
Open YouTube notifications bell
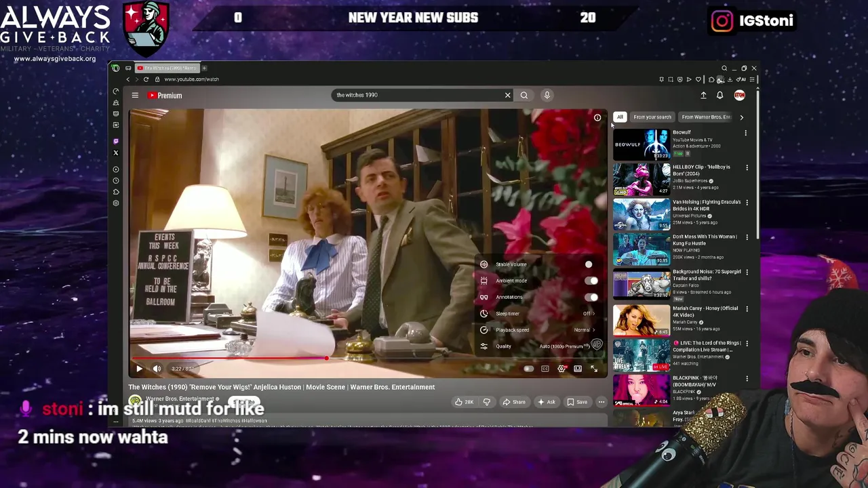[x=719, y=96]
